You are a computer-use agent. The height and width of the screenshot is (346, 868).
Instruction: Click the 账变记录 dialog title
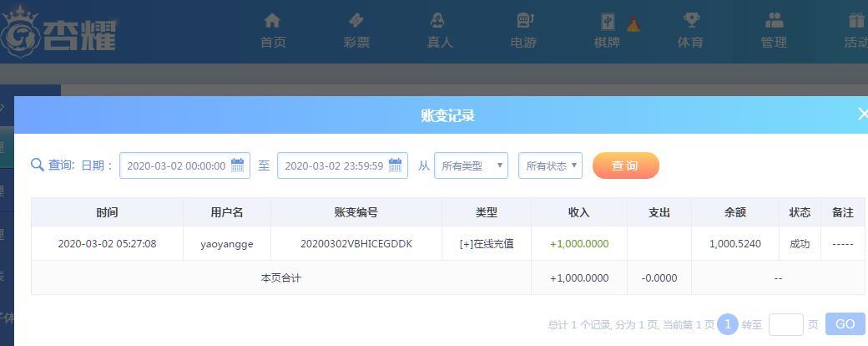pyautogui.click(x=448, y=115)
